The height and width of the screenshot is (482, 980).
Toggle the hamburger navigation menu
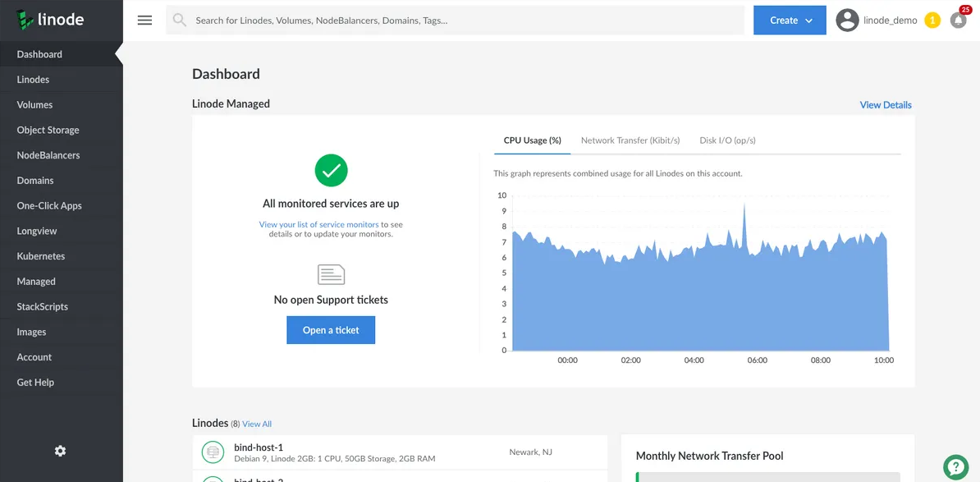click(x=145, y=21)
